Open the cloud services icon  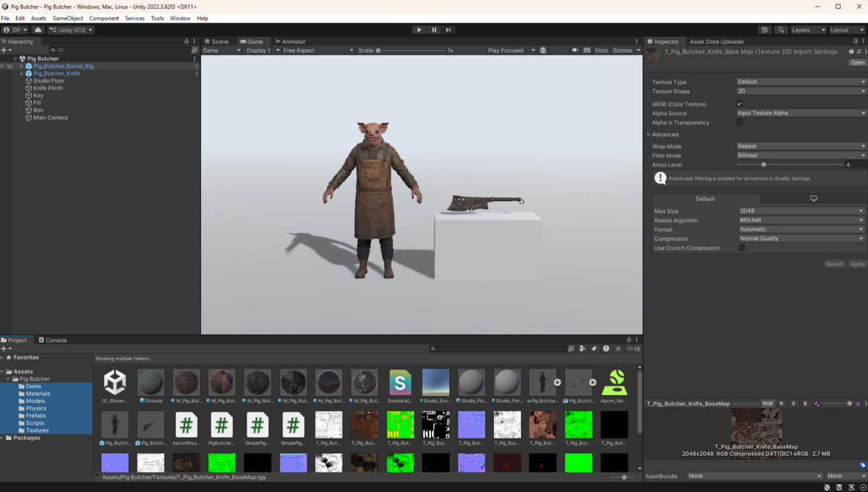(x=38, y=30)
